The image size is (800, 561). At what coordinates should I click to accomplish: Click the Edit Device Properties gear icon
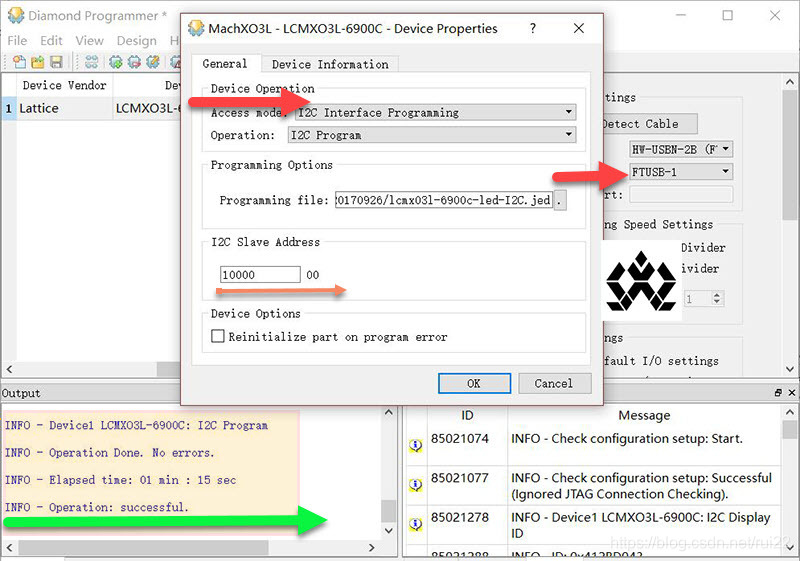pyautogui.click(x=153, y=62)
